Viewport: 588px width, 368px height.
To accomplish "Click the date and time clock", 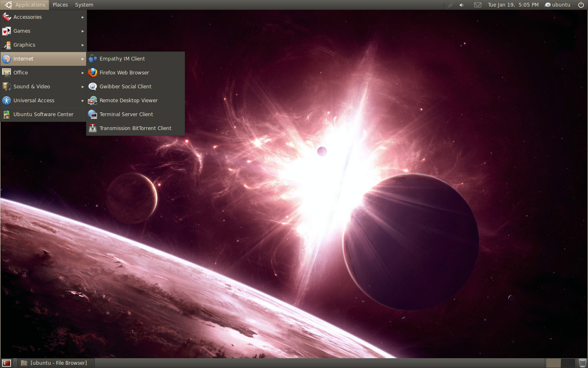I will point(513,5).
